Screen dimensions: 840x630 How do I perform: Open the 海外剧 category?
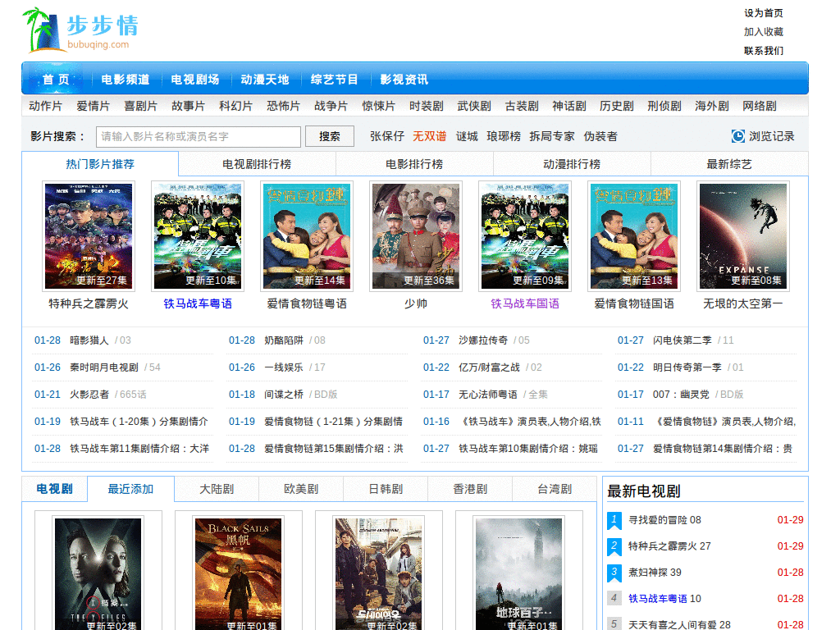coord(712,106)
